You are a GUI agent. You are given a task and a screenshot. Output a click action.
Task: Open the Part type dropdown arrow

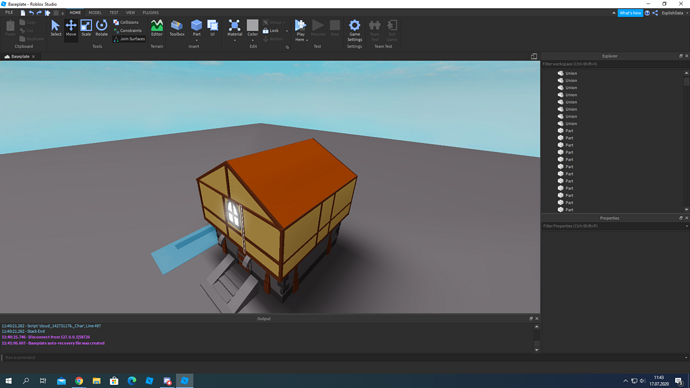[x=196, y=40]
